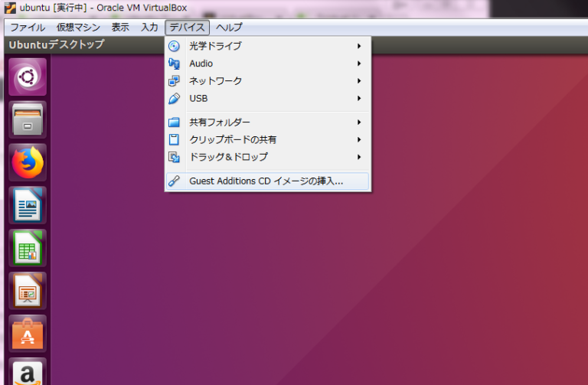Image resolution: width=588 pixels, height=385 pixels.
Task: Open the 仮想マシン menu
Action: tap(78, 27)
